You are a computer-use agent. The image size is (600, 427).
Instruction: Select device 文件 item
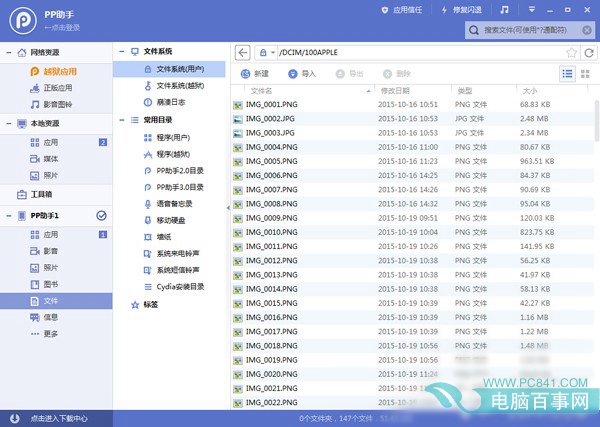point(56,301)
